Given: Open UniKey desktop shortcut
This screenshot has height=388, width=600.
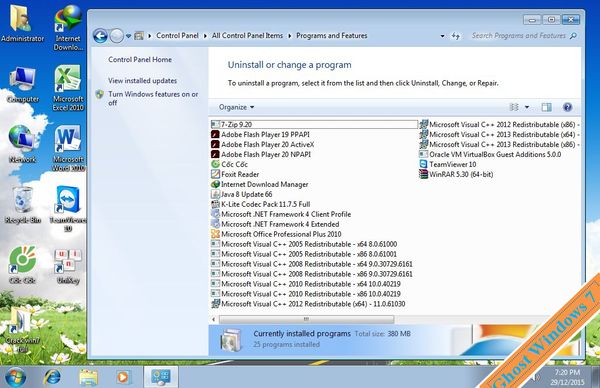Looking at the screenshot, I should click(68, 266).
